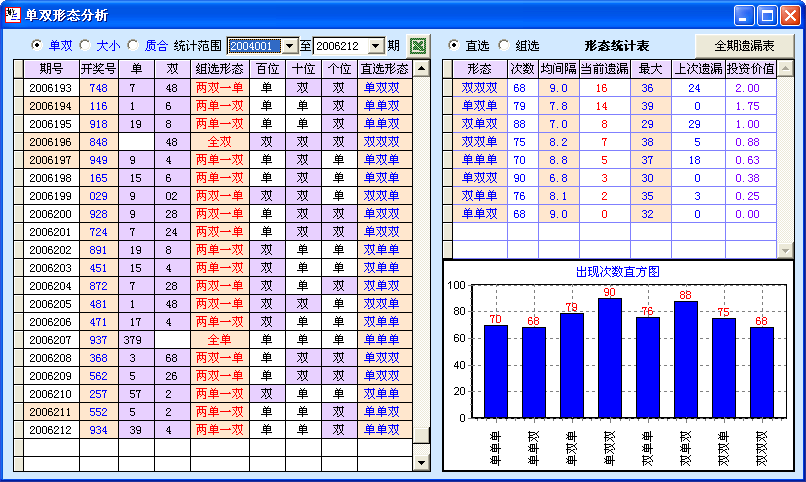Select row for period 2006212

point(50,430)
